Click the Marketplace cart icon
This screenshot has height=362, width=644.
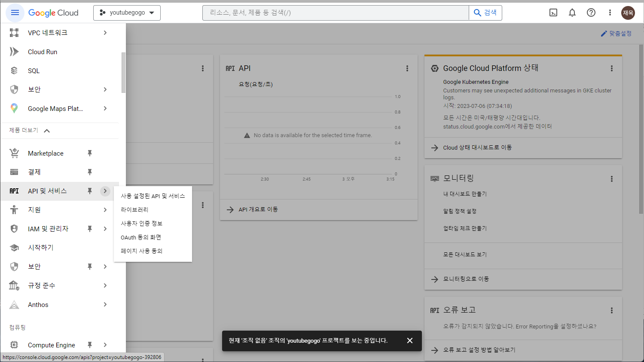coord(14,153)
